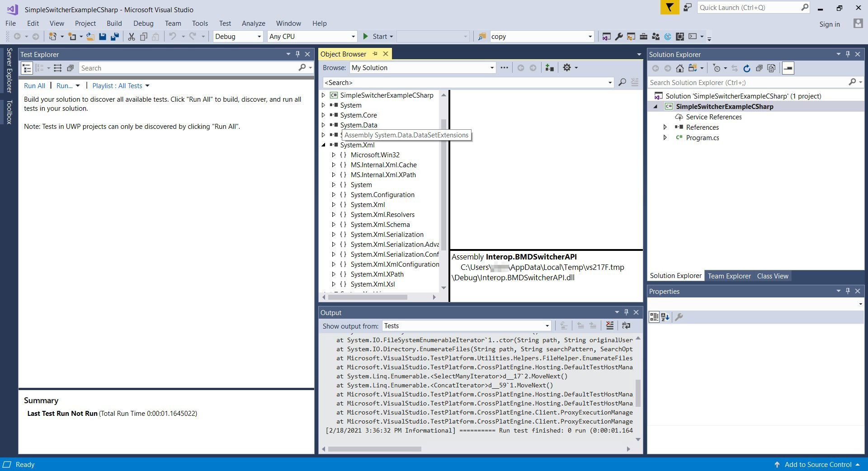Open Object Browser settings gear
Viewport: 868px width, 471px height.
pos(567,68)
